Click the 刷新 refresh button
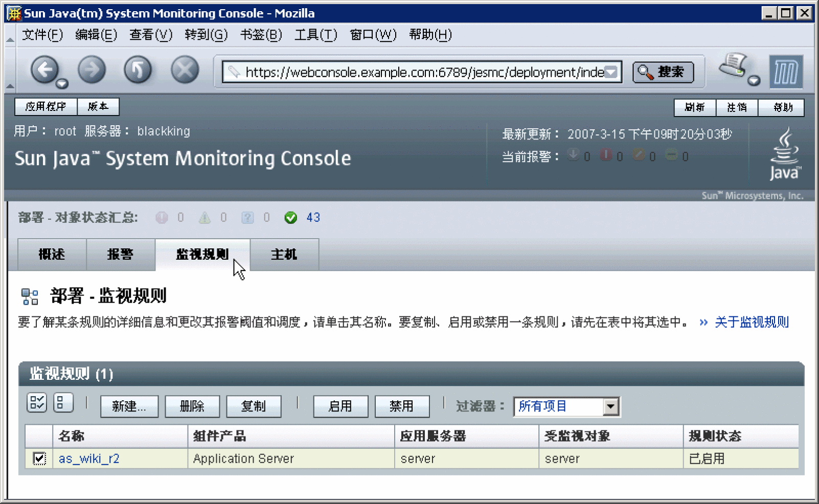This screenshot has width=819, height=504. (695, 107)
